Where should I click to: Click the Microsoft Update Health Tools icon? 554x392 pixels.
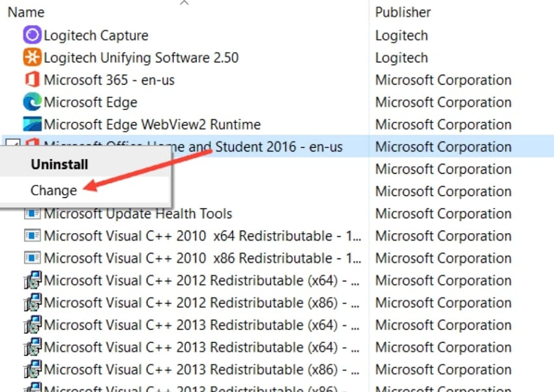click(x=33, y=213)
